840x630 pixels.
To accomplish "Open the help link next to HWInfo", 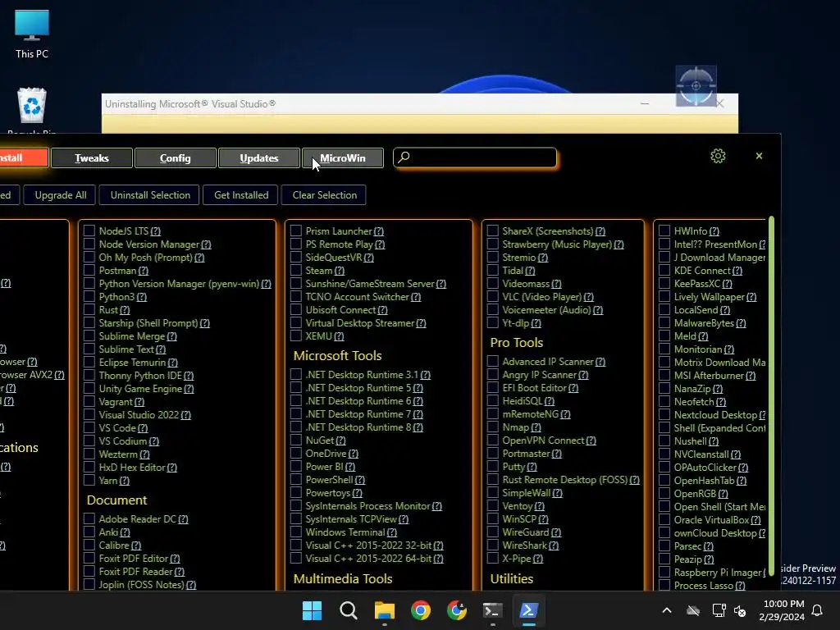I will tap(714, 231).
